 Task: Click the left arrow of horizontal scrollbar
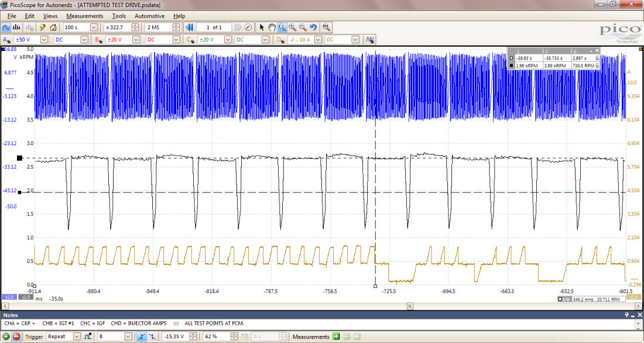pyautogui.click(x=5, y=307)
